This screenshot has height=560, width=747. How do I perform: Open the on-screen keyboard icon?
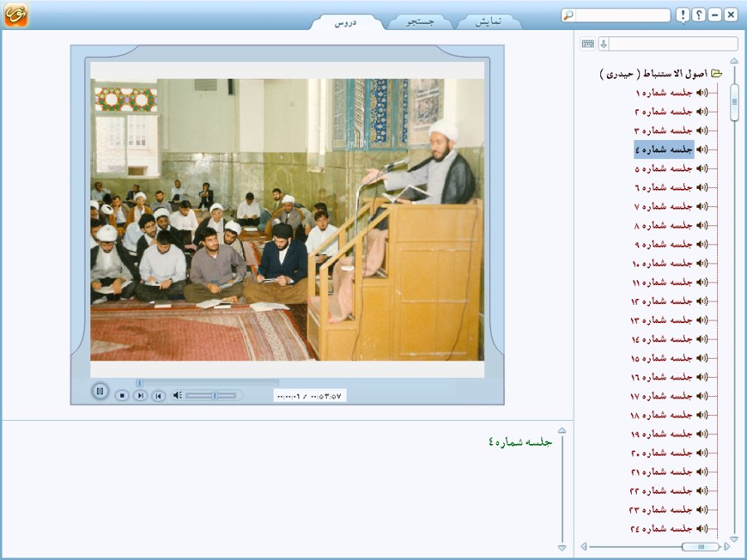click(588, 44)
